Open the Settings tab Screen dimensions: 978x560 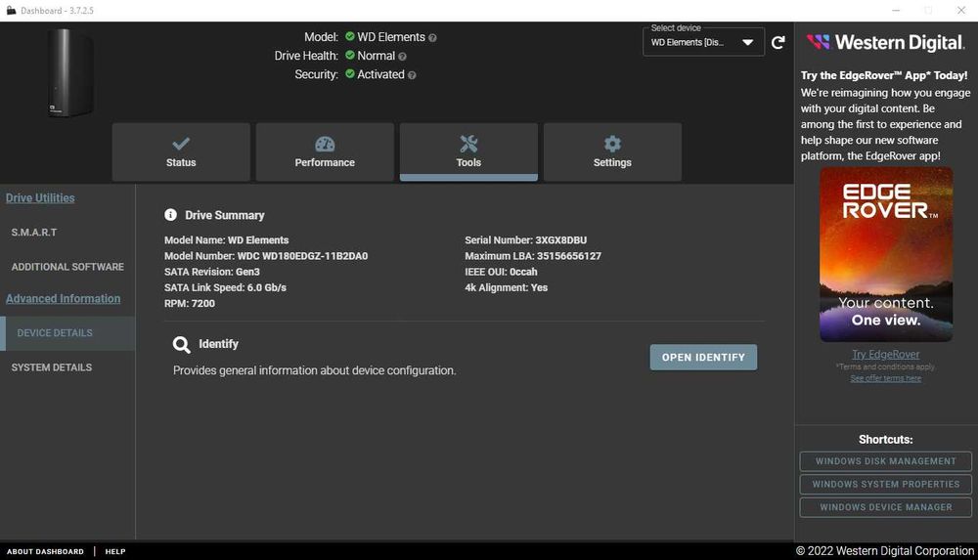(x=612, y=152)
